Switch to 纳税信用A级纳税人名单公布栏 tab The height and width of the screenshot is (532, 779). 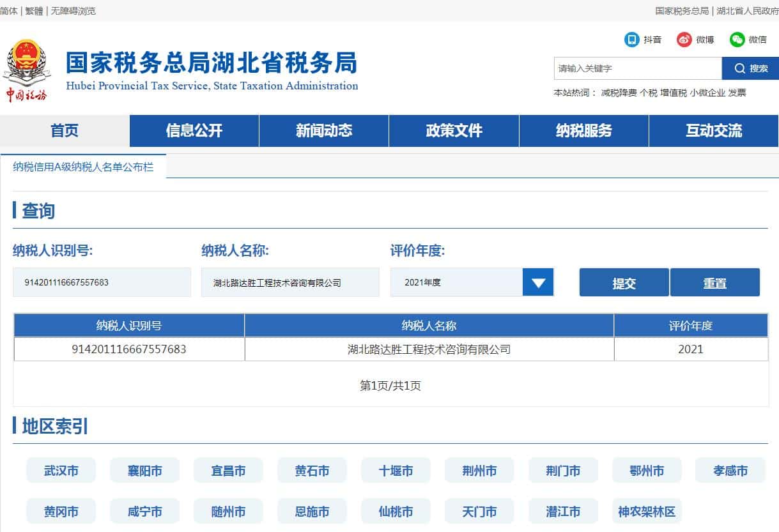pos(83,167)
